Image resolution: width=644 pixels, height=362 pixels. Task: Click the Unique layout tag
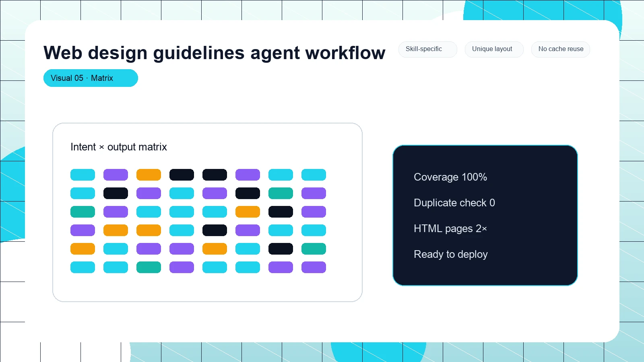[x=494, y=49]
